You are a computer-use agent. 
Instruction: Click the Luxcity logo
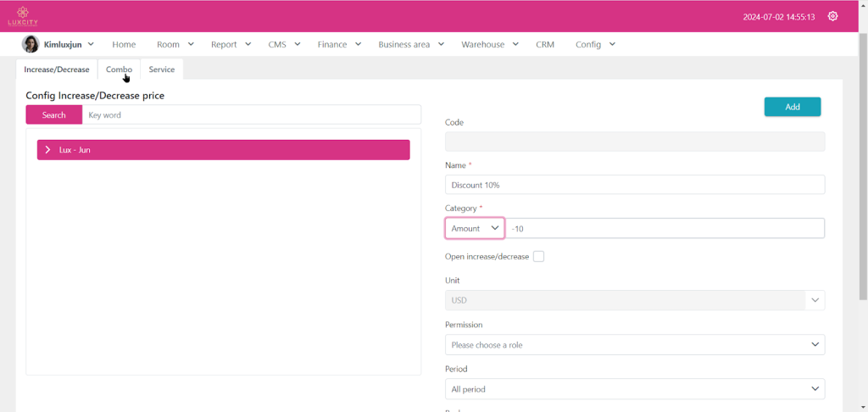[x=23, y=16]
